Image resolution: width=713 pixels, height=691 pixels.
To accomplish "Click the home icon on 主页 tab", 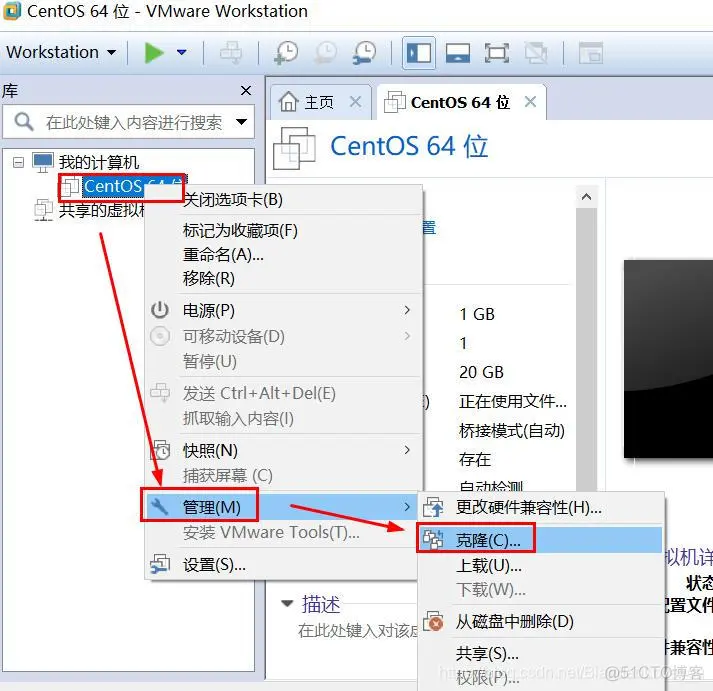I will pos(288,101).
